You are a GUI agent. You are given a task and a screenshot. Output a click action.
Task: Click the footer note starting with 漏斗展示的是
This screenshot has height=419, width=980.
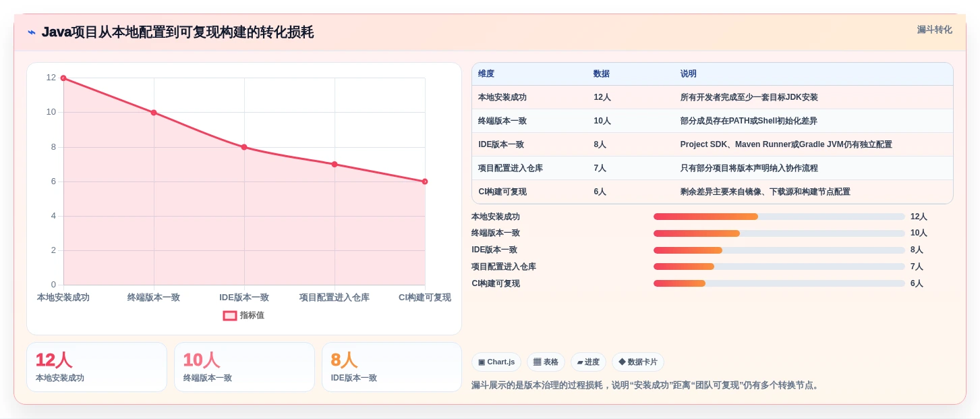click(646, 385)
